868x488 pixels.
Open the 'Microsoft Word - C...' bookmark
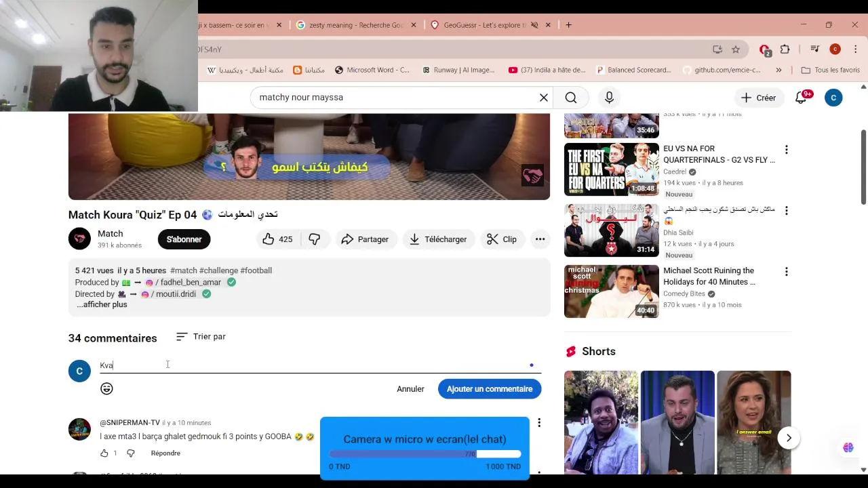pos(371,70)
